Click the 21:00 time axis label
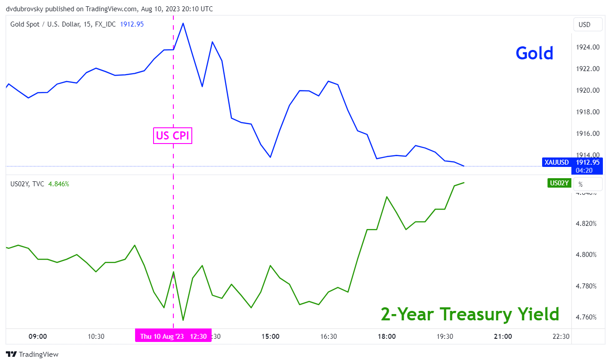 [503, 337]
